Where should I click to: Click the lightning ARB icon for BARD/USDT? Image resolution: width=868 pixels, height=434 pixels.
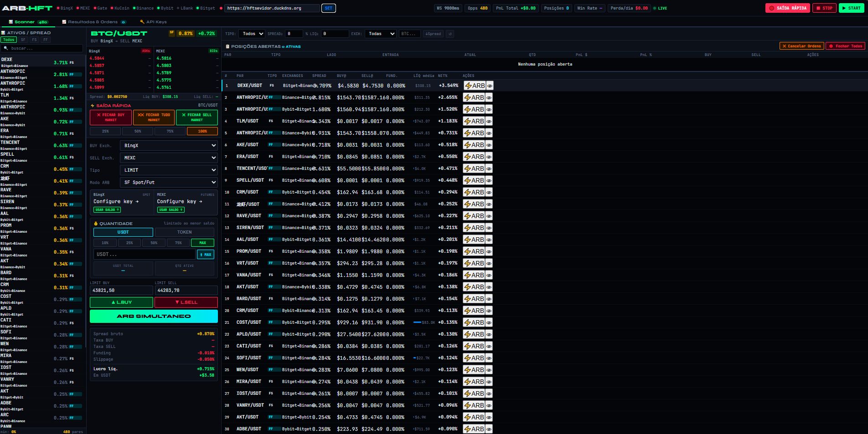tap(474, 299)
